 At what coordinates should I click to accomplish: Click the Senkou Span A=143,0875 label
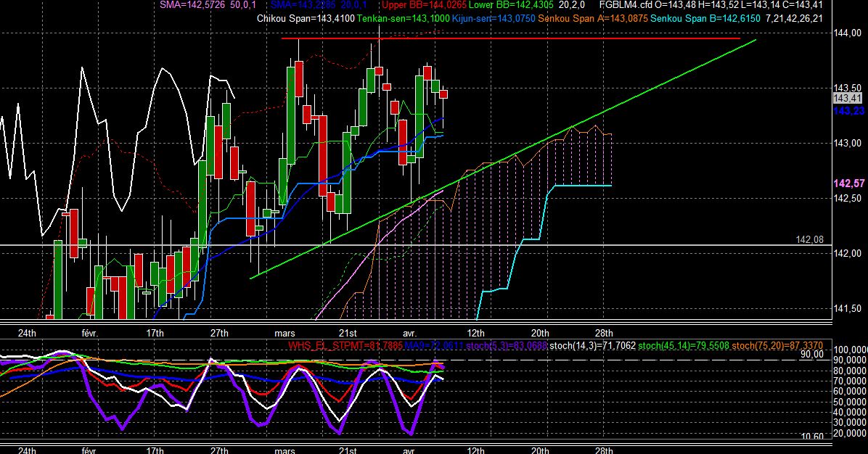(593, 18)
